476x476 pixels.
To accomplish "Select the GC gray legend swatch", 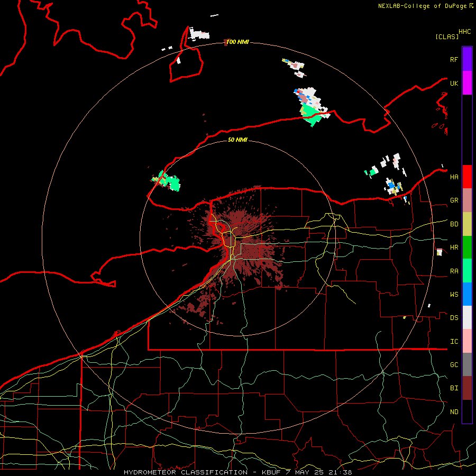I will pos(467,364).
